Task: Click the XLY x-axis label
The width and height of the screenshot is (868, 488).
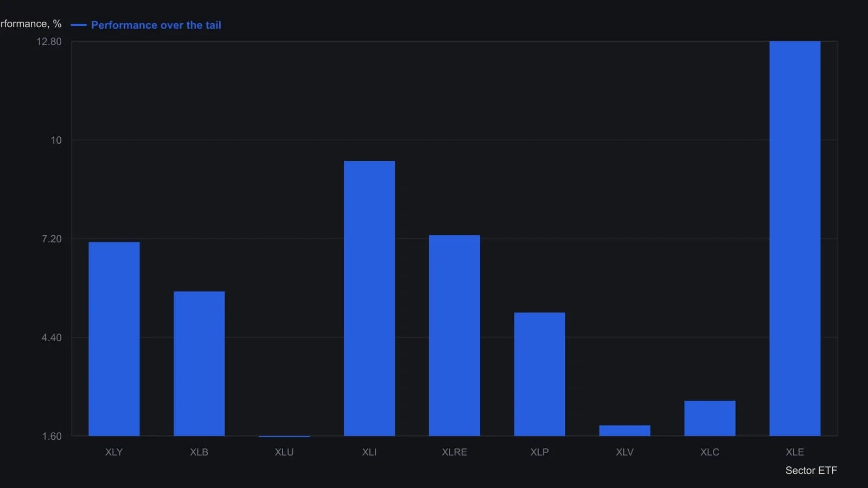Action: [114, 452]
